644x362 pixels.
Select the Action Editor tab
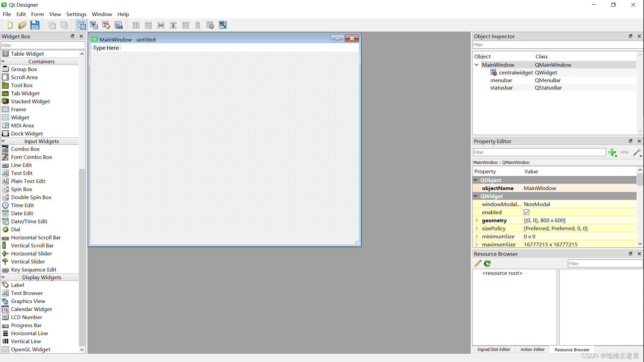[532, 350]
